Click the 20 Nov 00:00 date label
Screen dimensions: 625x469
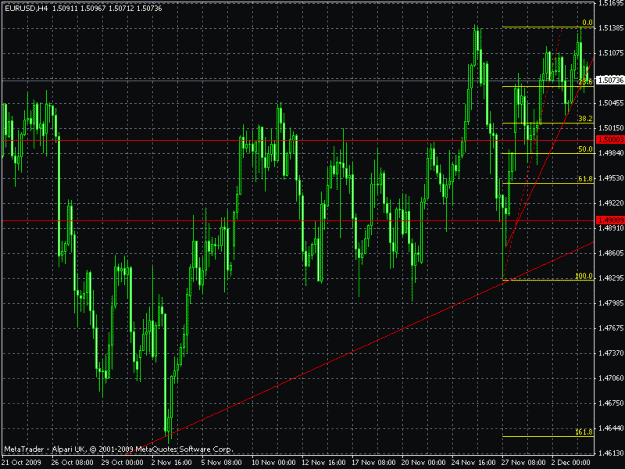pos(423,463)
